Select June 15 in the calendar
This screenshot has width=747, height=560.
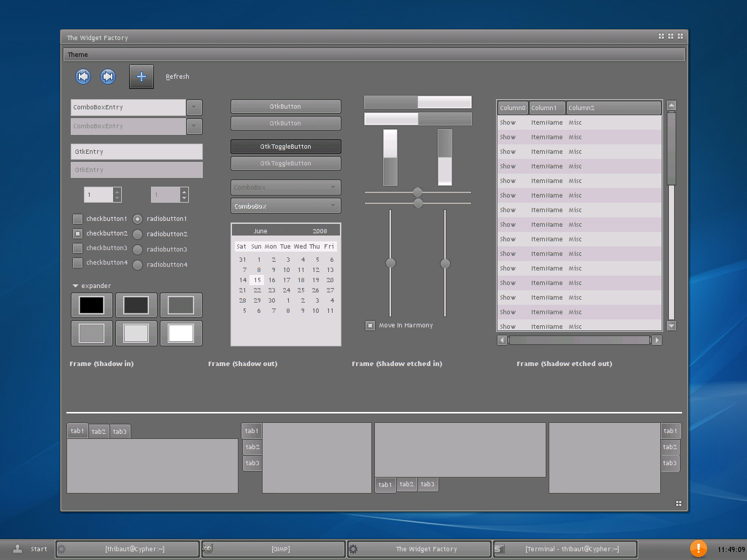258,280
